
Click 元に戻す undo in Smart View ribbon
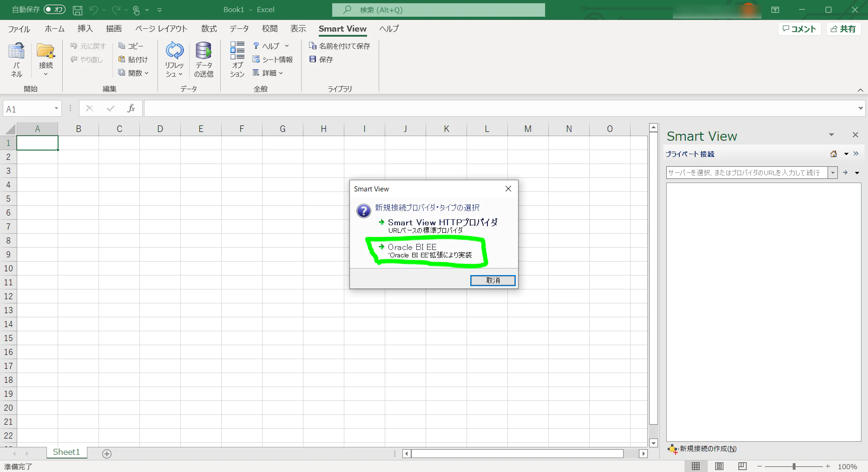[x=88, y=46]
